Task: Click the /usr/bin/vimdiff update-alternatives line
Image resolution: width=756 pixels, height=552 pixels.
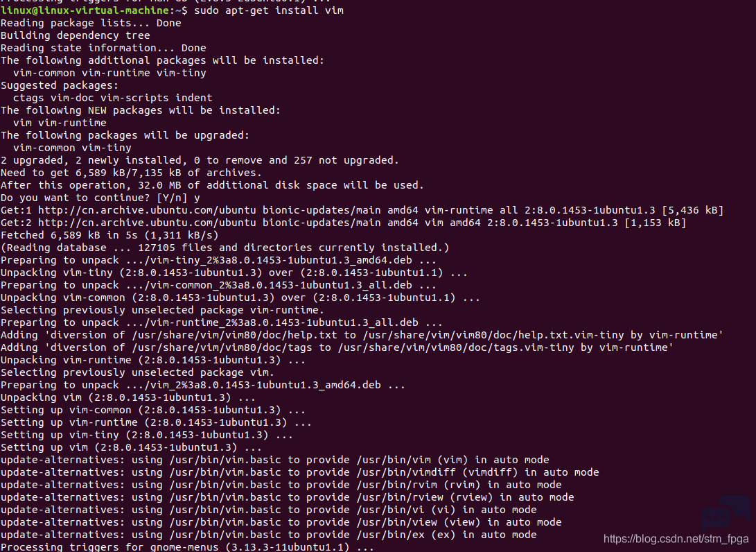Action: 300,472
